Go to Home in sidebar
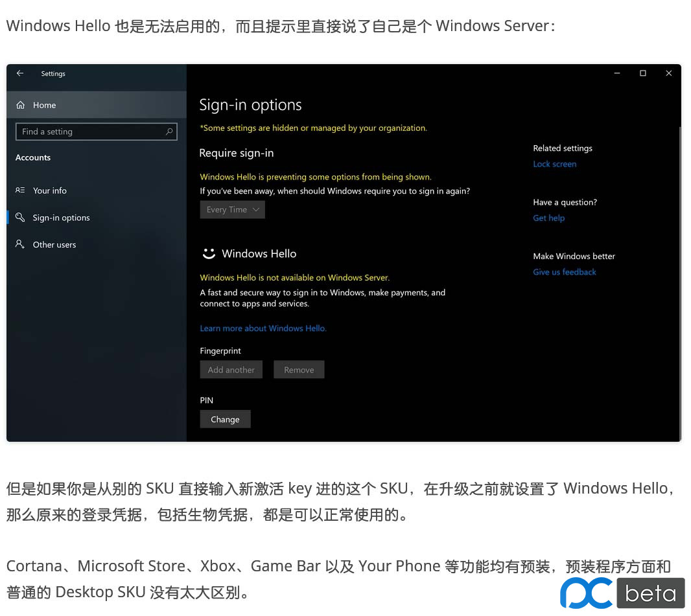 pyautogui.click(x=97, y=105)
